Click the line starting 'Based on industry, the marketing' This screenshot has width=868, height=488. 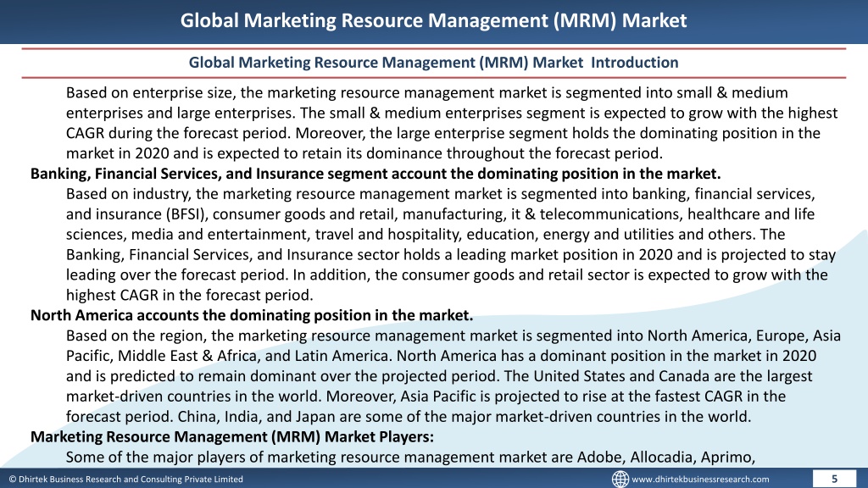[441, 194]
